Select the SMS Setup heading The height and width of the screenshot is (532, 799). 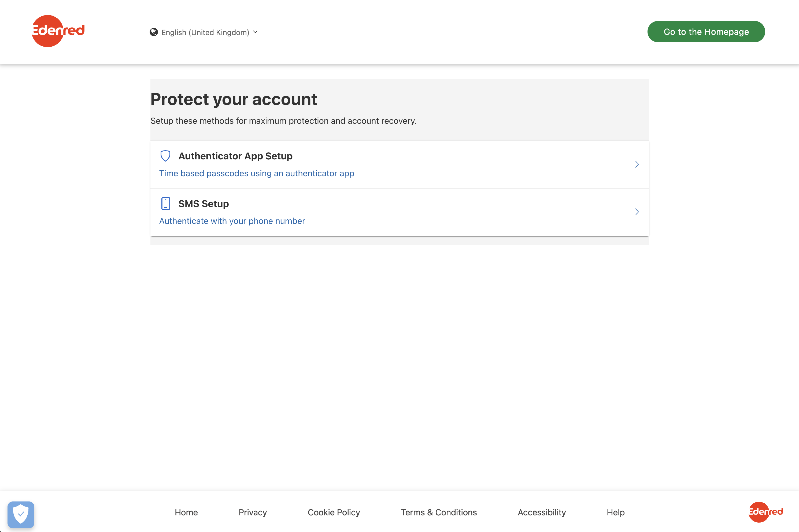click(x=204, y=204)
